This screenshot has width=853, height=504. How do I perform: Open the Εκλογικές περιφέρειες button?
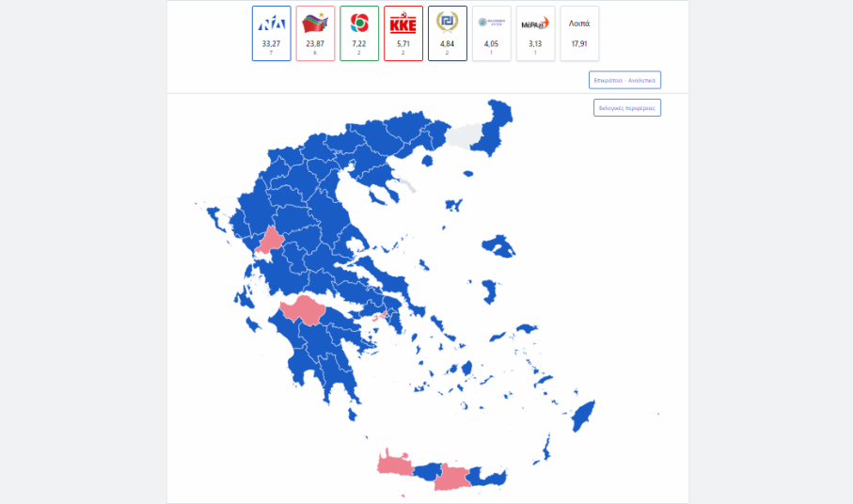click(x=626, y=108)
